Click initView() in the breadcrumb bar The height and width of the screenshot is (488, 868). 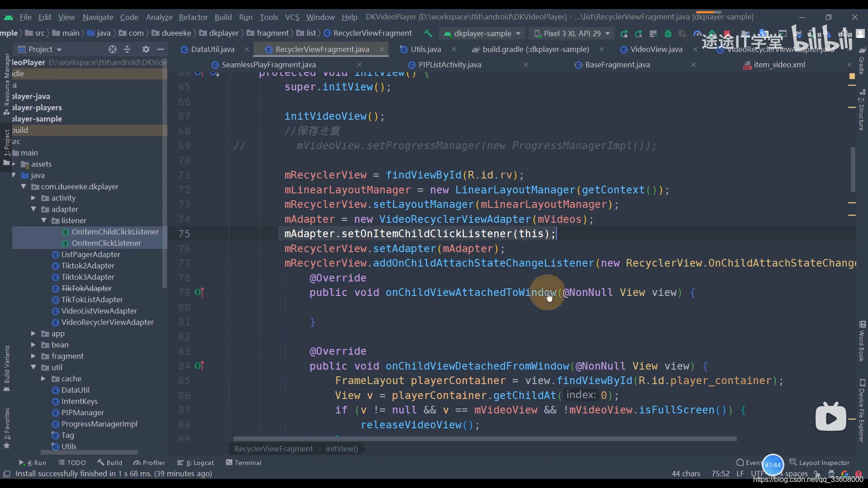(342, 449)
